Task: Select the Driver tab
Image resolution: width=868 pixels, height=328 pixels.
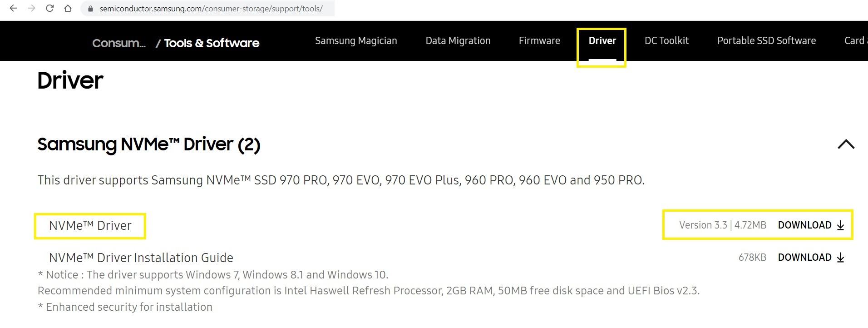Action: point(602,41)
